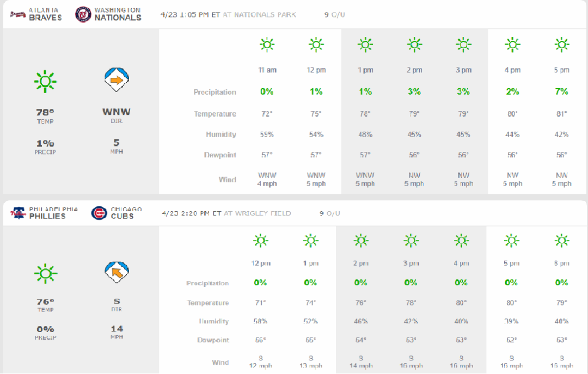Click the Philadelphia Phillies team logo
This screenshot has width=588, height=374.
pos(18,213)
